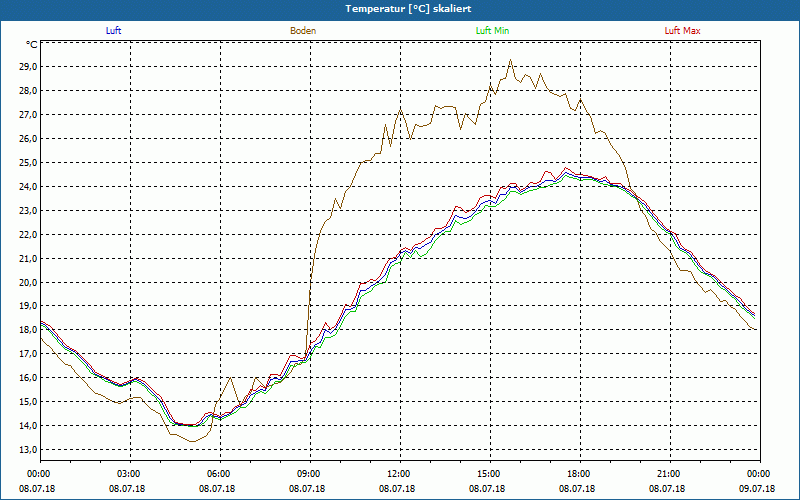Screen dimensions: 800x500
Task: Select the blue 'Luft' legend label
Action: tap(113, 31)
